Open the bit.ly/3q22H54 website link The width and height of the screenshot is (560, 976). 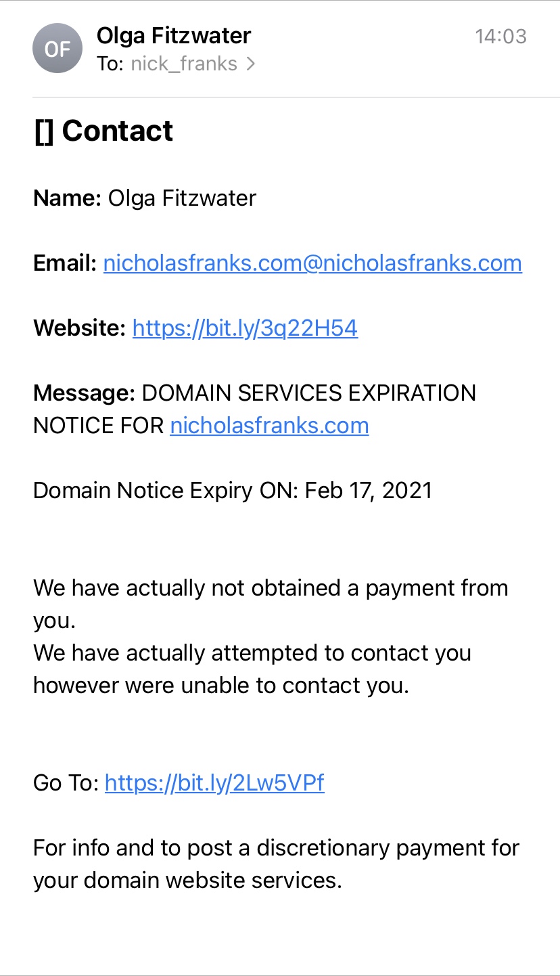245,328
